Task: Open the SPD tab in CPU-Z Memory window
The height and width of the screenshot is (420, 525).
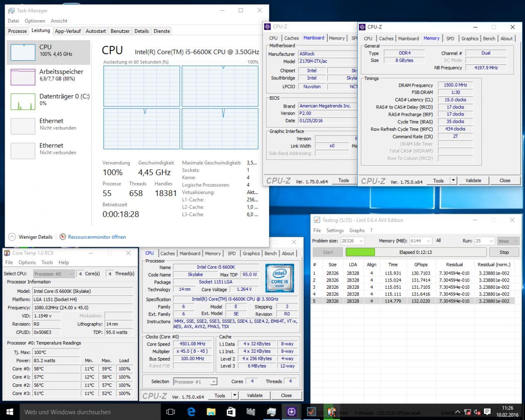Action: [x=450, y=39]
